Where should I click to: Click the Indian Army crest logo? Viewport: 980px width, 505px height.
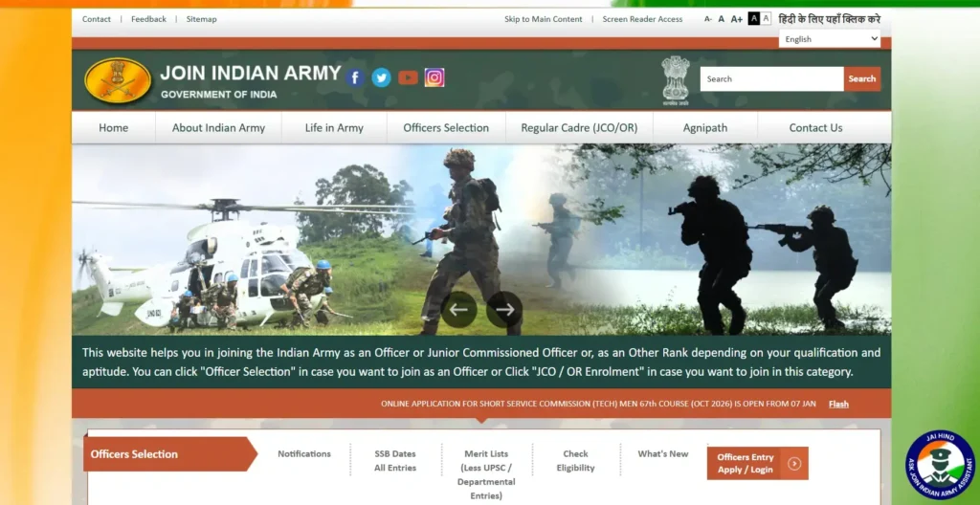tap(118, 80)
